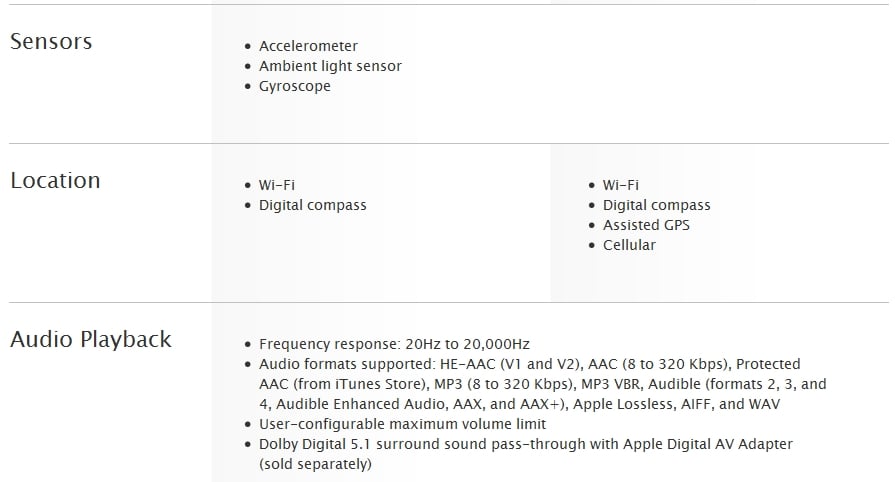895x482 pixels.
Task: Click Digital compass in left Location column
Action: pyautogui.click(x=312, y=205)
